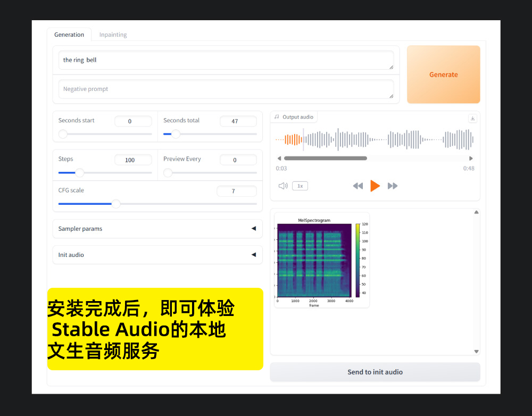Download the generated output audio

coord(472,118)
